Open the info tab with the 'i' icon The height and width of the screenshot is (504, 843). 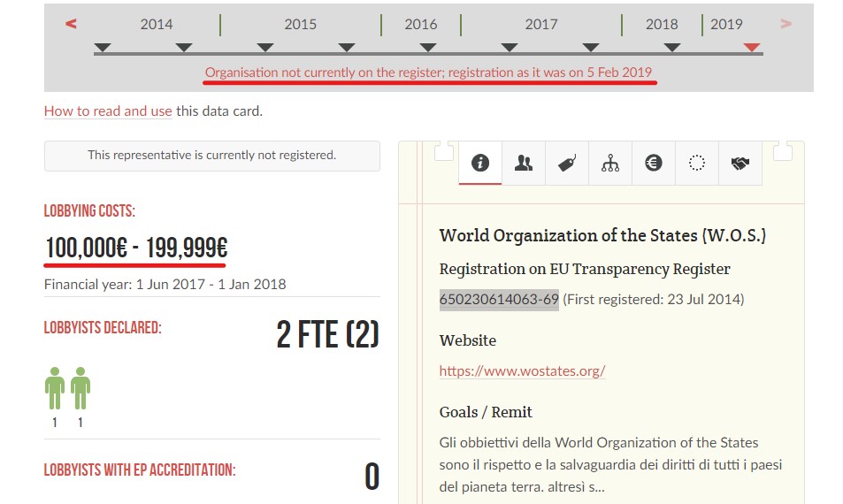point(480,163)
